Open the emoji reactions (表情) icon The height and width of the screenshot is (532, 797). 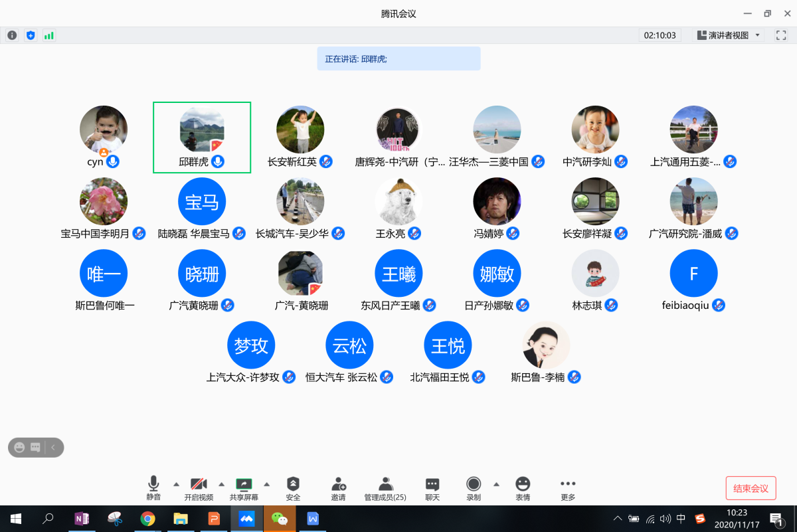click(523, 488)
